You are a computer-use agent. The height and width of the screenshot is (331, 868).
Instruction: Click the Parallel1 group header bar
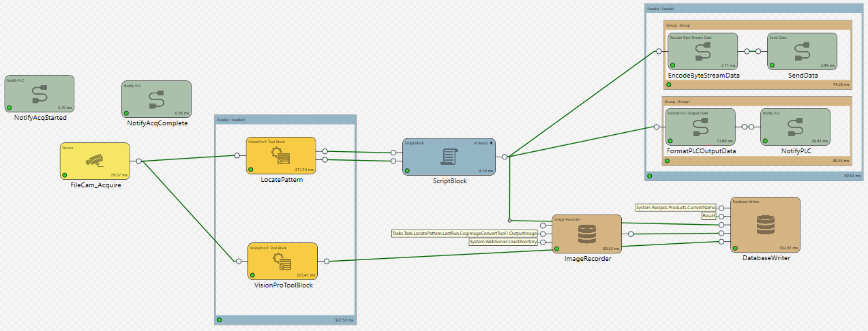click(x=285, y=119)
